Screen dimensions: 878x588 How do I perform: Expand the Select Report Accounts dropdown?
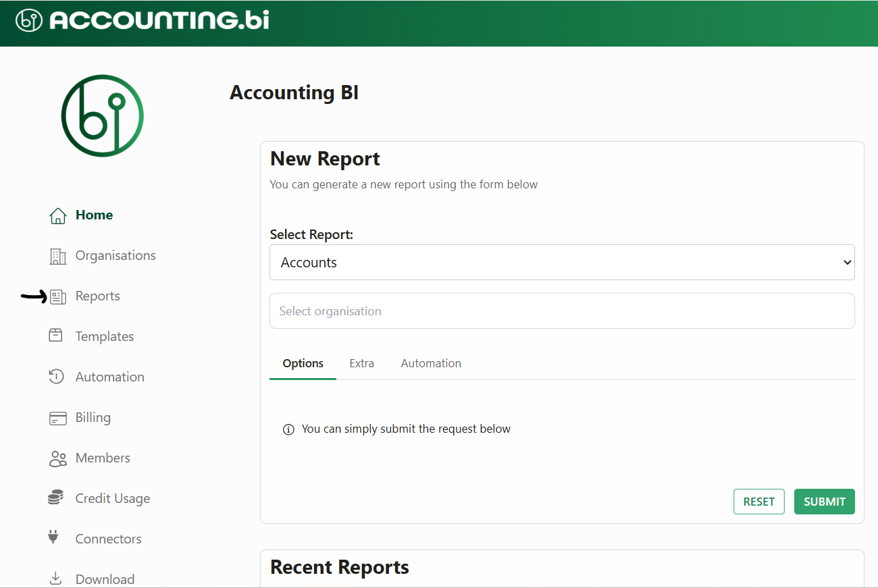(x=562, y=262)
